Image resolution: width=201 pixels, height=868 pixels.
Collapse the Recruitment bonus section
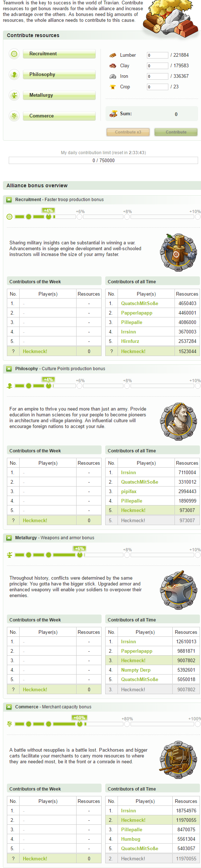click(9, 200)
